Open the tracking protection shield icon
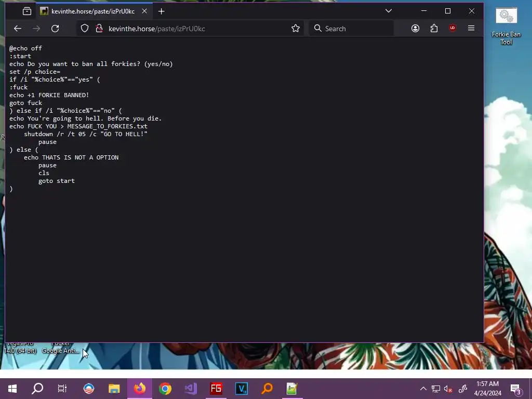 coord(85,29)
